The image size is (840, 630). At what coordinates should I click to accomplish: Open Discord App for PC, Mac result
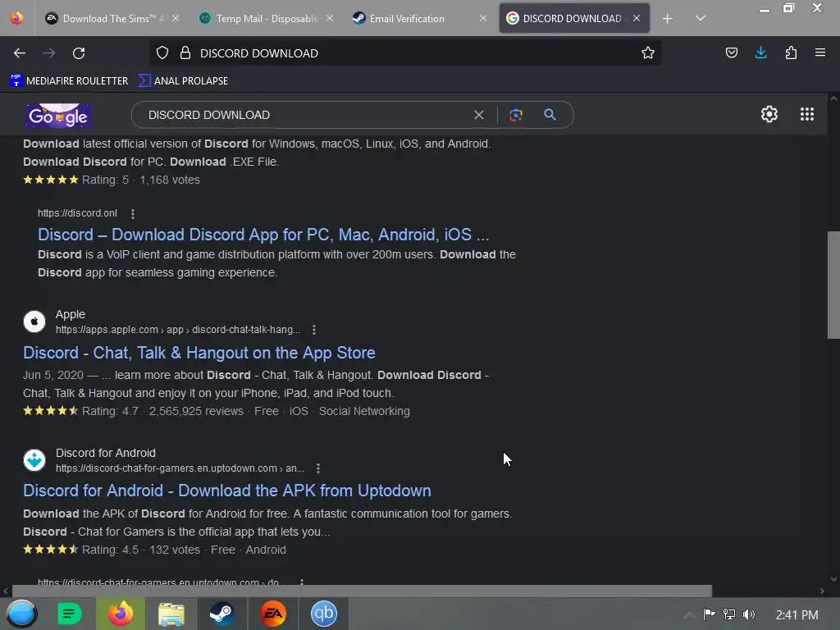click(263, 235)
